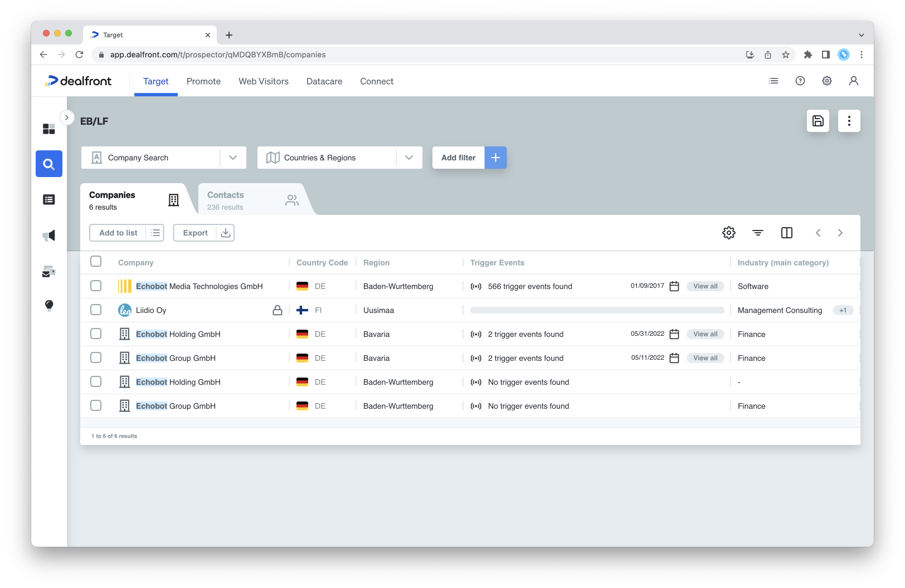Open the dashboard icon in left sidebar

coord(49,129)
